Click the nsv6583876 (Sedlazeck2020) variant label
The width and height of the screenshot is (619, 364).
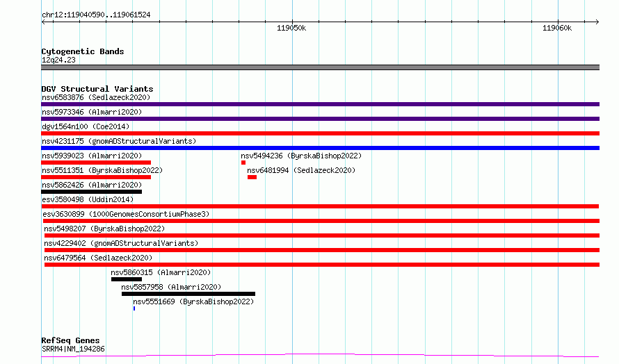[x=96, y=97]
